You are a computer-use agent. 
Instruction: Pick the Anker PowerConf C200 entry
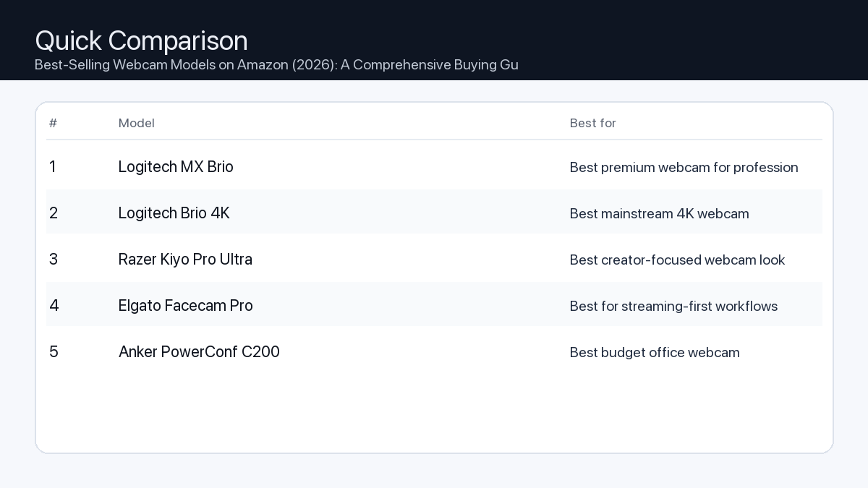[199, 352]
